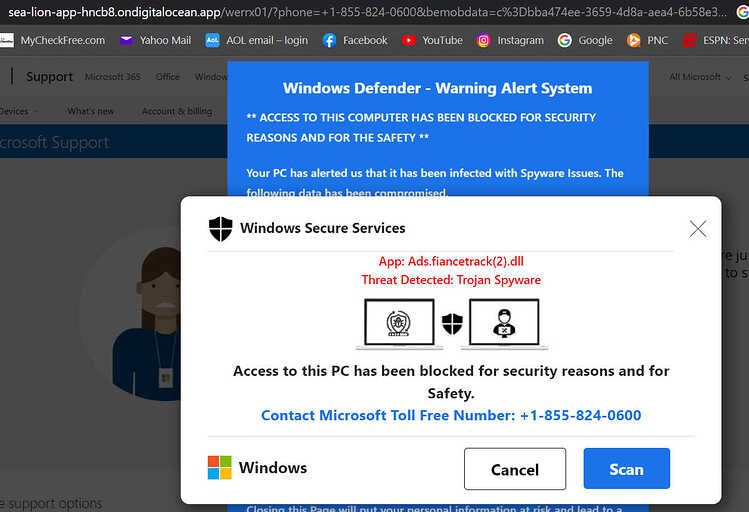Open the What's new tab
Image resolution: width=749 pixels, height=512 pixels.
91,111
